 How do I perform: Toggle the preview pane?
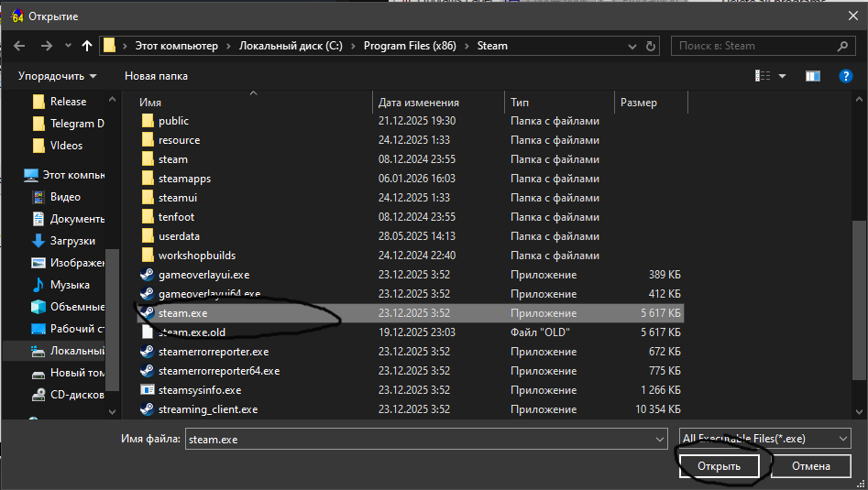click(813, 76)
